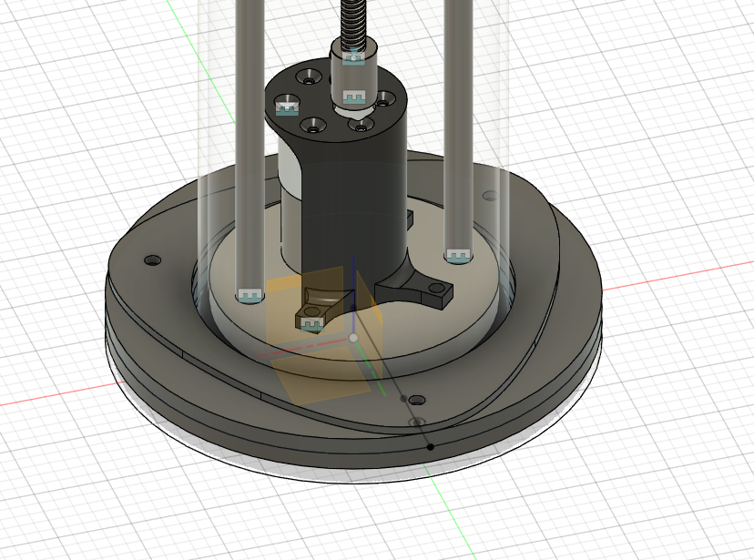This screenshot has width=754, height=560.
Task: Click the joint glyph on the left lower standoff
Action: pos(250,295)
